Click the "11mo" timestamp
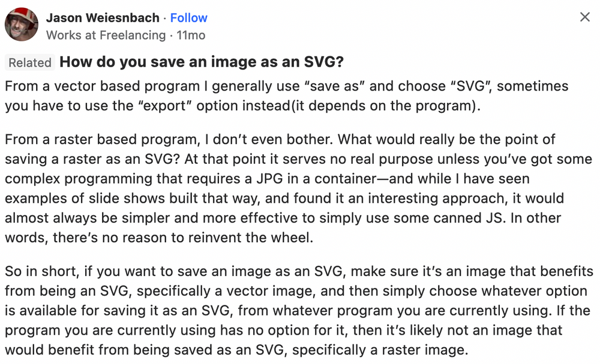Viewport: 600px width, 364px height. point(191,35)
